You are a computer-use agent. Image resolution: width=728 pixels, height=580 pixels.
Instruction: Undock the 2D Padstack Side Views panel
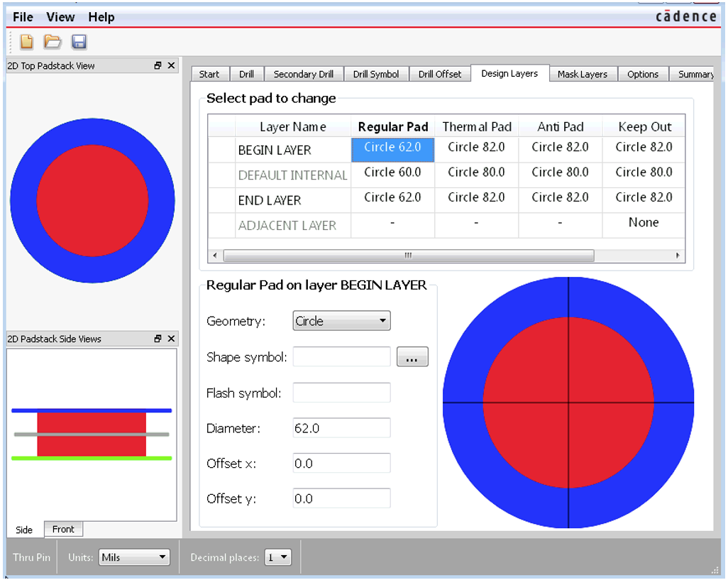coord(158,339)
